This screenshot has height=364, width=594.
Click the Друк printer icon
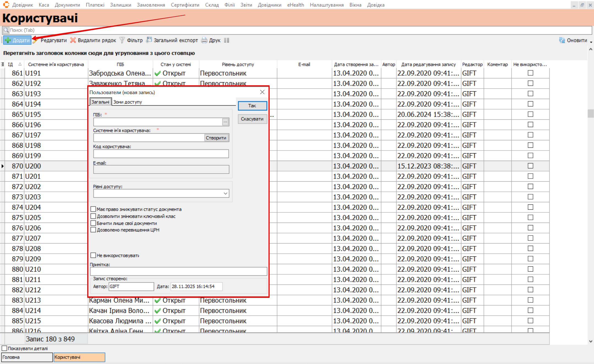tap(204, 40)
